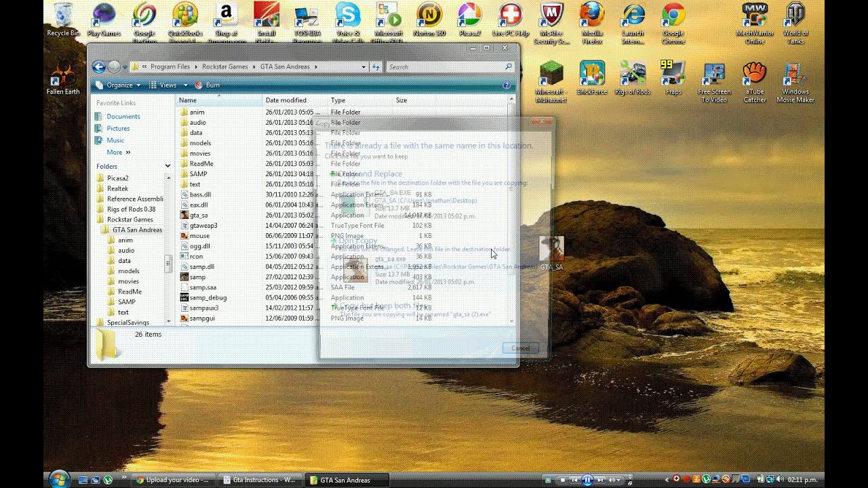Sort by Date modified column header
Image resolution: width=868 pixels, height=488 pixels.
(296, 100)
